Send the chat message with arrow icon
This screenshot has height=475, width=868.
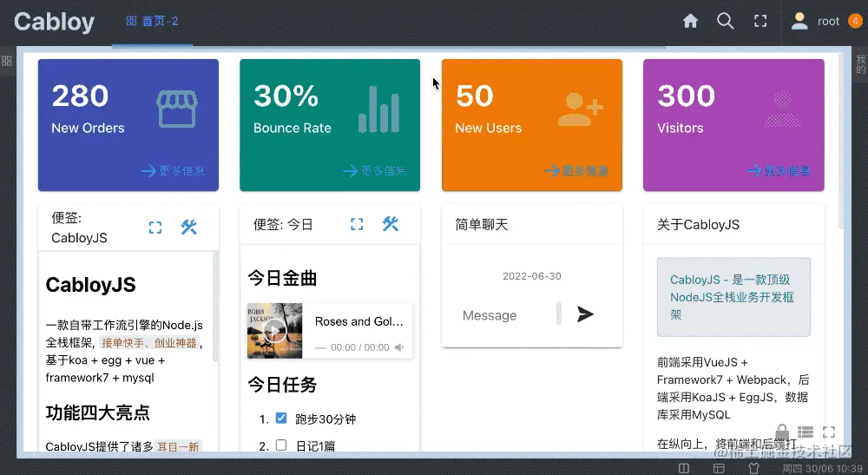pyautogui.click(x=585, y=313)
